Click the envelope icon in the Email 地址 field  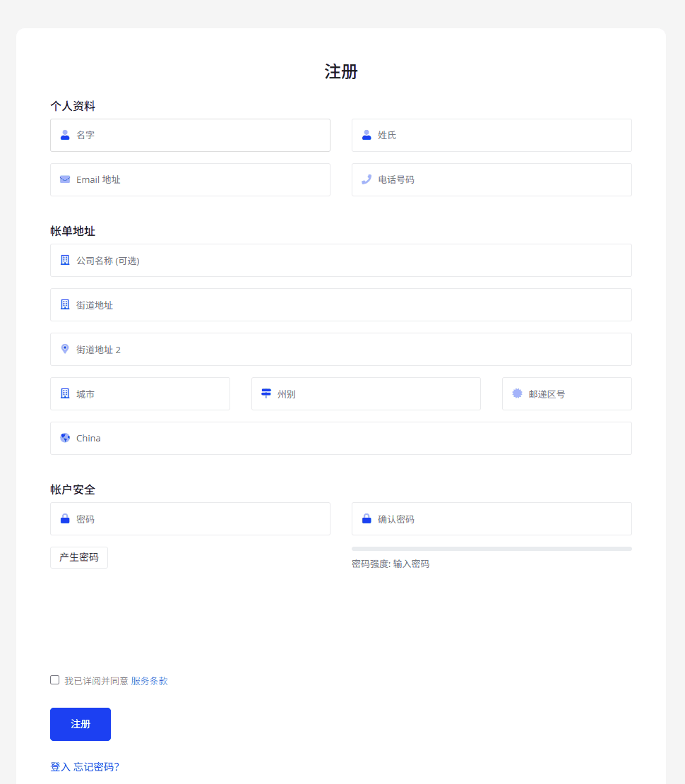tap(65, 179)
